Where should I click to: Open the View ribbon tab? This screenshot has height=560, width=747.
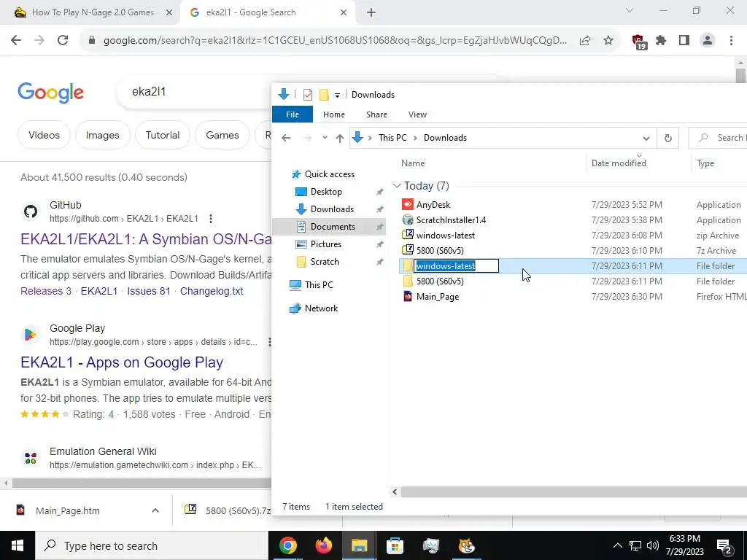pyautogui.click(x=417, y=114)
